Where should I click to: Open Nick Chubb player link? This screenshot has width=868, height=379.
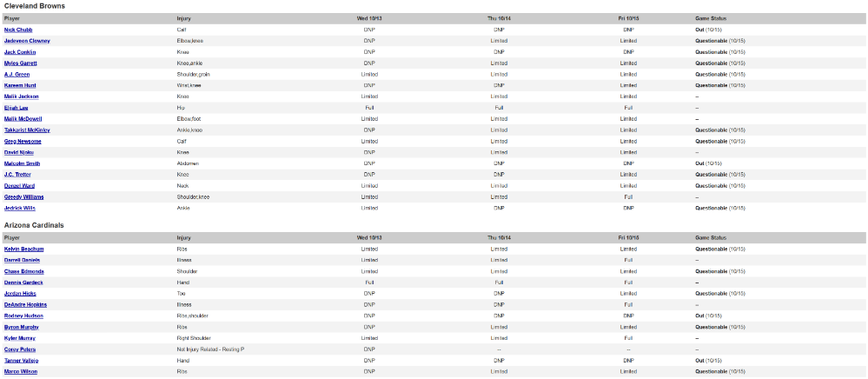point(18,30)
